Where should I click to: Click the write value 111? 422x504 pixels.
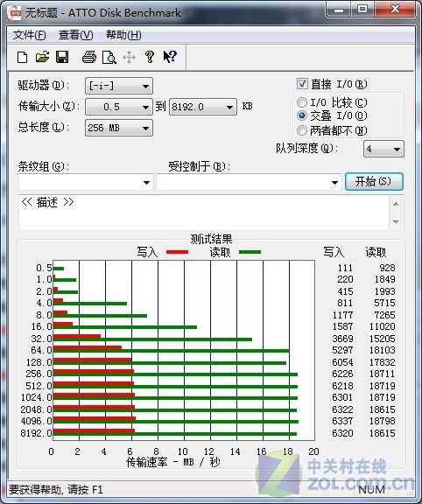tap(345, 268)
